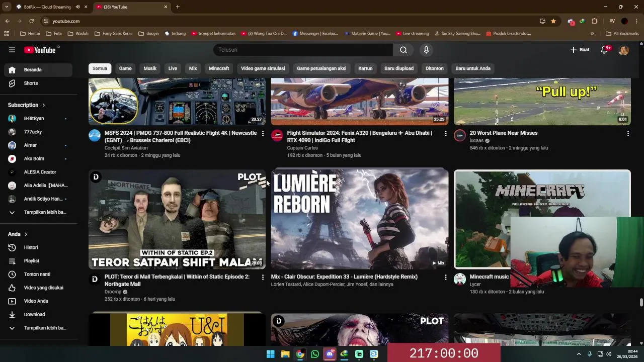Select the Musik filter chip
This screenshot has width=644, height=362.
(x=150, y=68)
